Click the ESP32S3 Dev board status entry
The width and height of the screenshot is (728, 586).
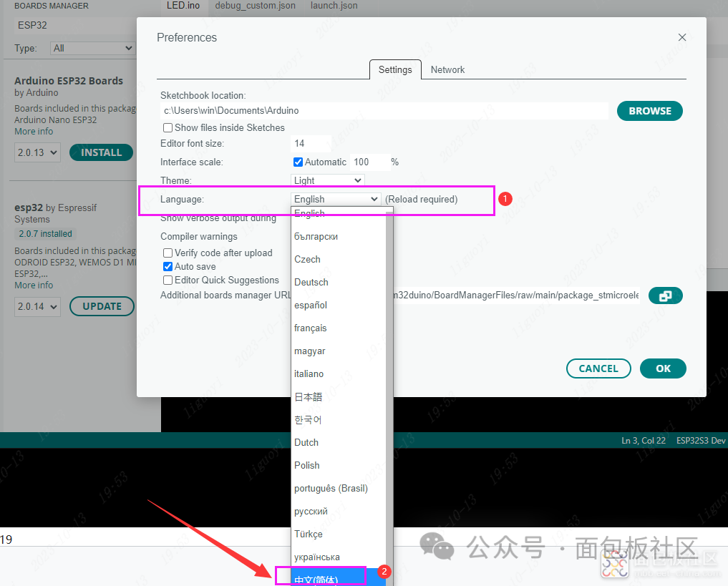[701, 440]
